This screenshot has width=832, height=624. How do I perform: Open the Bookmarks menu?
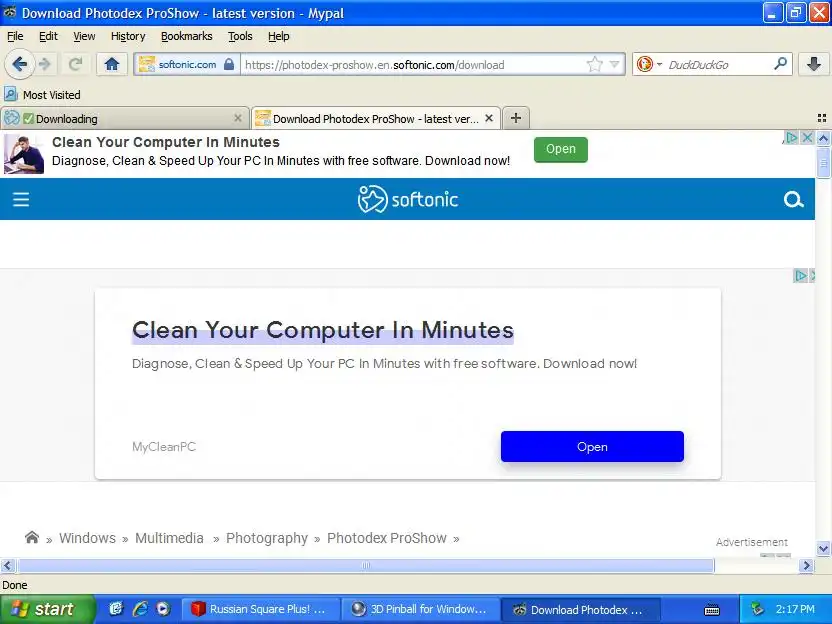tap(186, 36)
